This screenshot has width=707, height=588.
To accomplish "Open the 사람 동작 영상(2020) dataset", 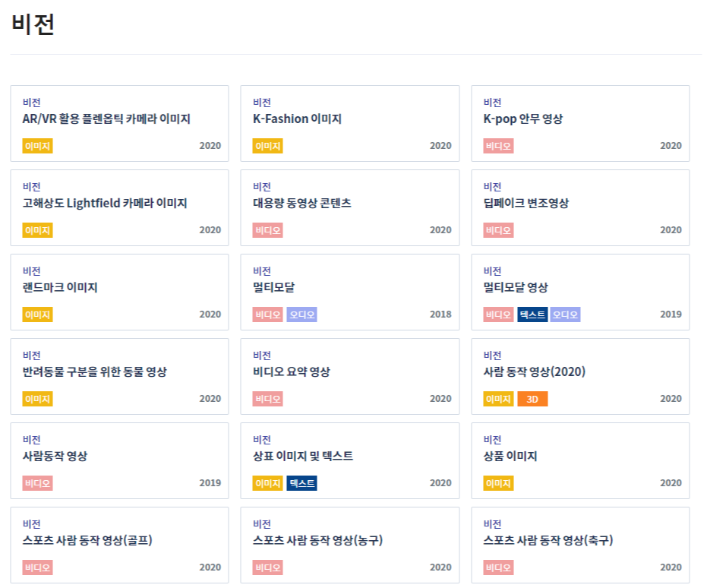I will (x=535, y=372).
